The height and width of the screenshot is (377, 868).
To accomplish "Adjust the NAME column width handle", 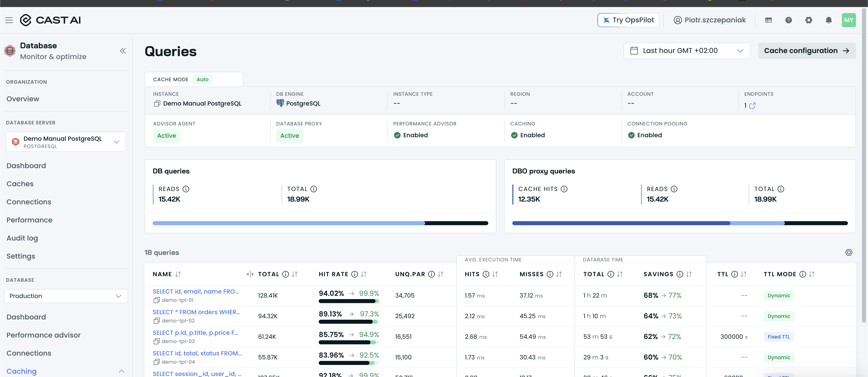I will [250, 274].
